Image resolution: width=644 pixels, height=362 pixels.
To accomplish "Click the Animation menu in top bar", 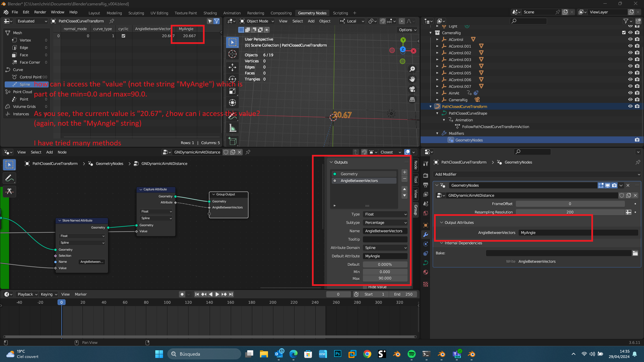I will click(232, 12).
